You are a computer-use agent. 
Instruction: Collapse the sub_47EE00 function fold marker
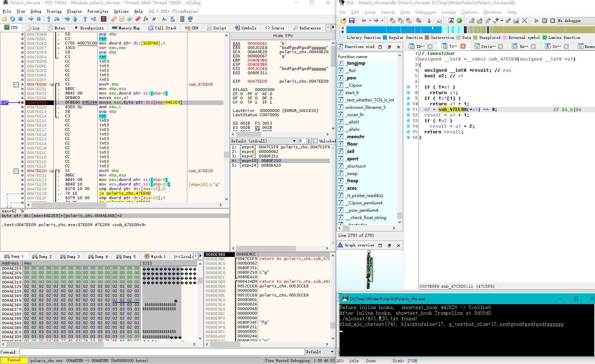tap(16, 84)
